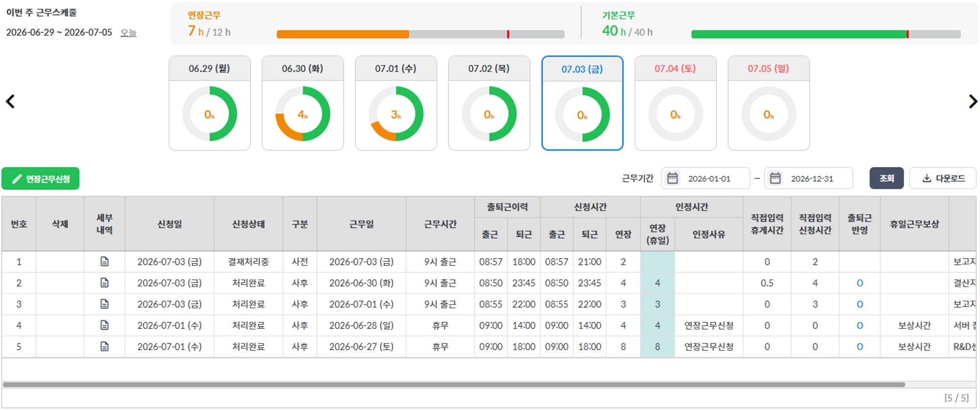Select the 07.01 (수) day card
Viewport: 980px width, 411px height.
point(396,103)
